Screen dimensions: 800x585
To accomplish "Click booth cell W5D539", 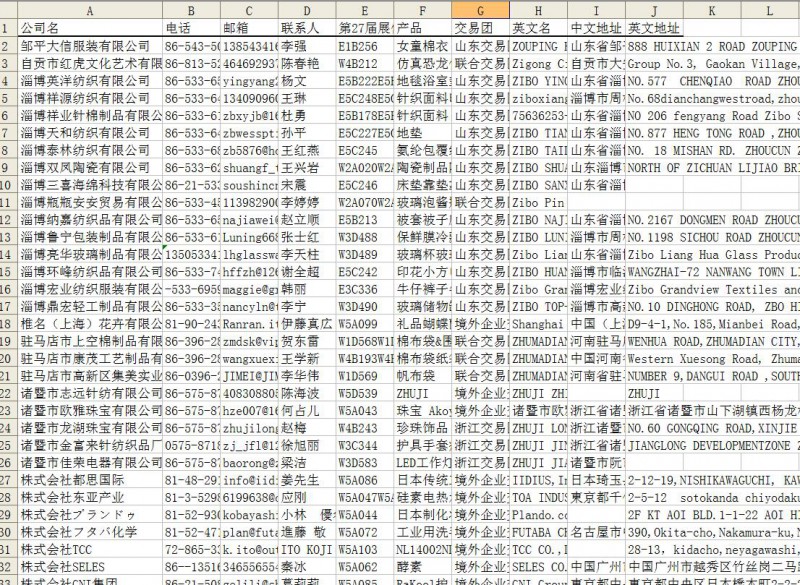I will [365, 393].
